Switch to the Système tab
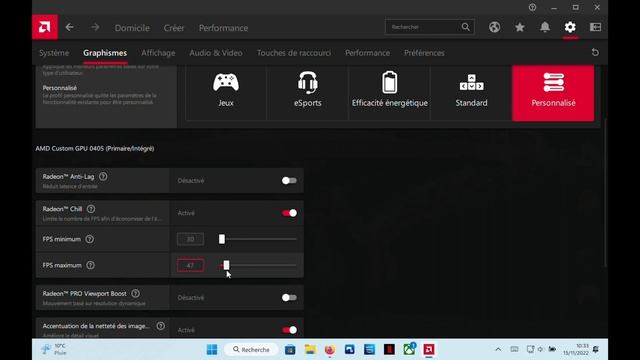Viewport: 640px width, 360px height. tap(54, 53)
